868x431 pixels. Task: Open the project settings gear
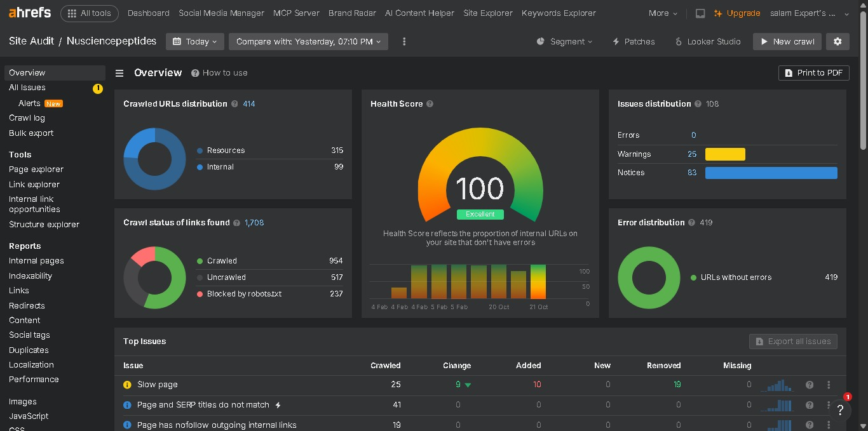coord(837,41)
